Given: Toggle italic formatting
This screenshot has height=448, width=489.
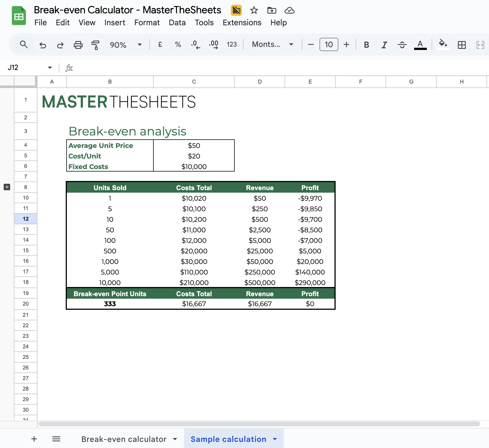Looking at the screenshot, I should [x=384, y=45].
